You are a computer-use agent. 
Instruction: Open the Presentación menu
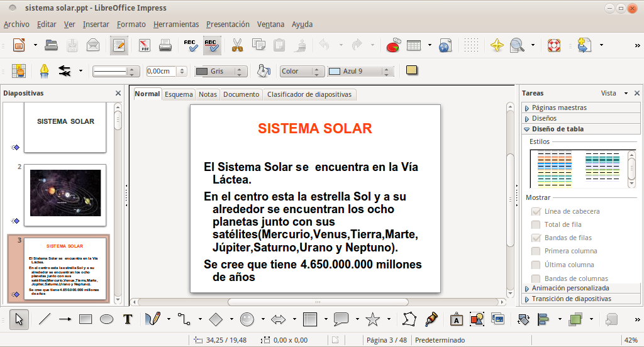click(228, 25)
